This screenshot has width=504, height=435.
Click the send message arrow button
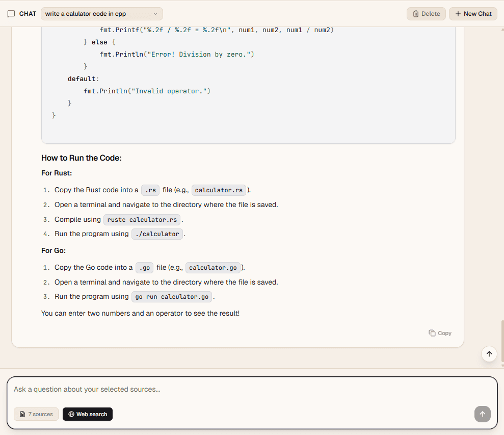click(x=482, y=414)
